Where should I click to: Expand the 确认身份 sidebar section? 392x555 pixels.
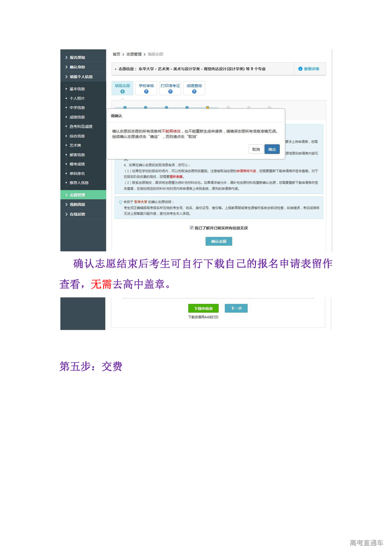point(77,67)
